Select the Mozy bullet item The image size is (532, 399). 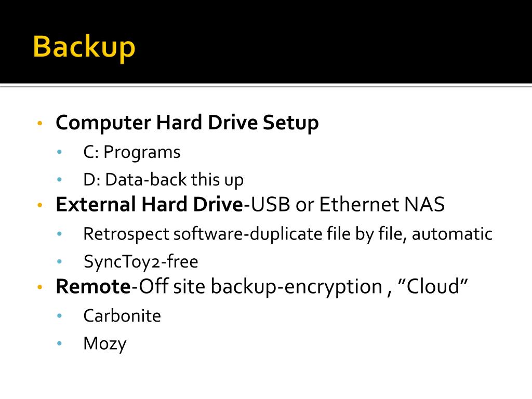(105, 344)
